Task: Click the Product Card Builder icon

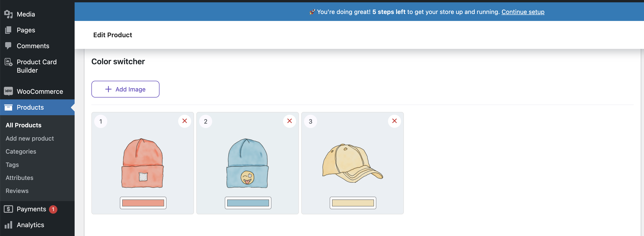Action: pos(8,62)
